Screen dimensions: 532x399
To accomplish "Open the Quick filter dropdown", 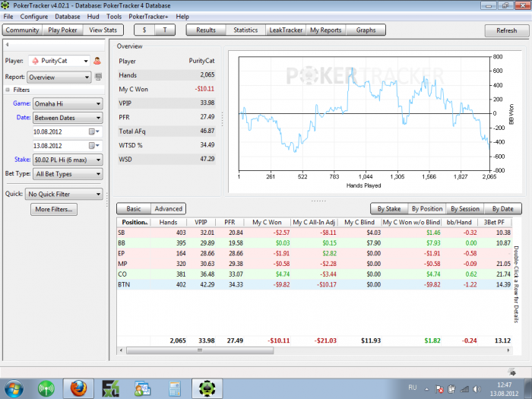I will 64,194.
